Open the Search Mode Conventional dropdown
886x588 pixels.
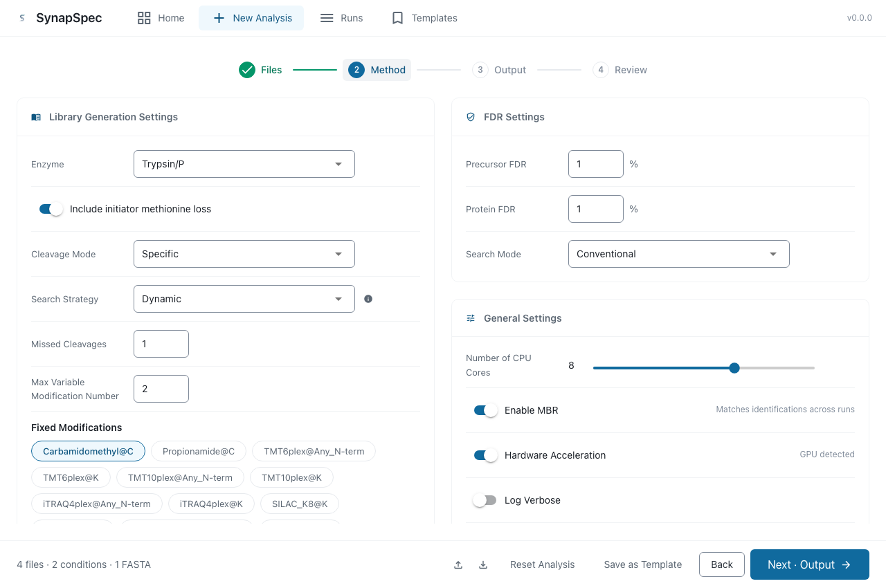click(x=679, y=254)
